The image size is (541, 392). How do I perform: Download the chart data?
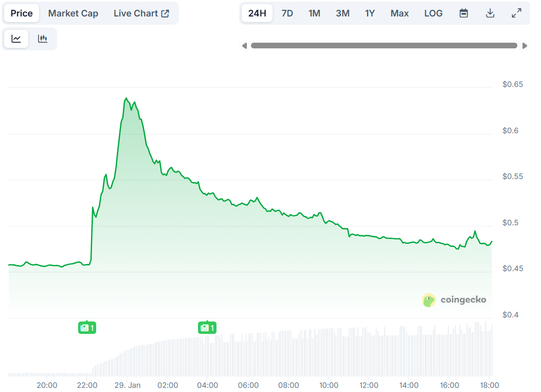pos(490,13)
